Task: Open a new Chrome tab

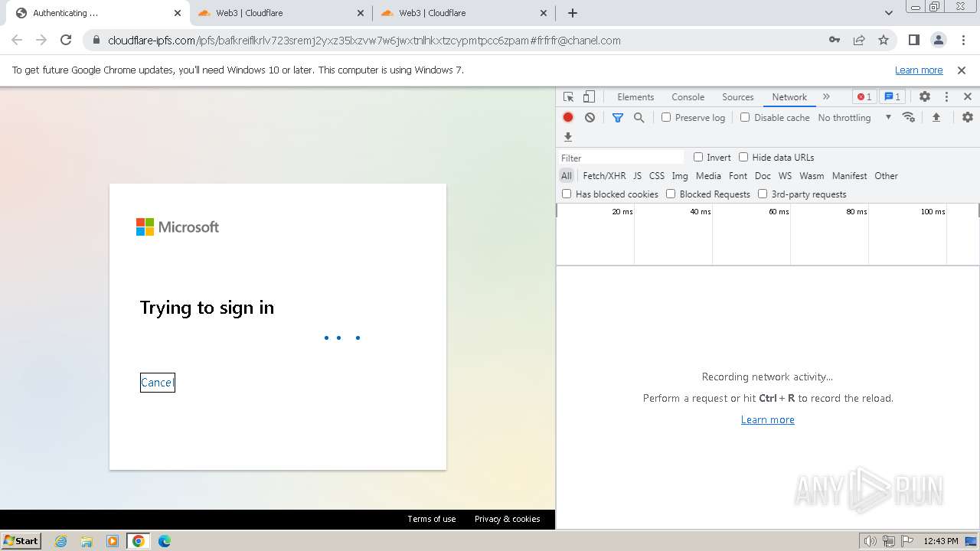Action: tap(573, 13)
